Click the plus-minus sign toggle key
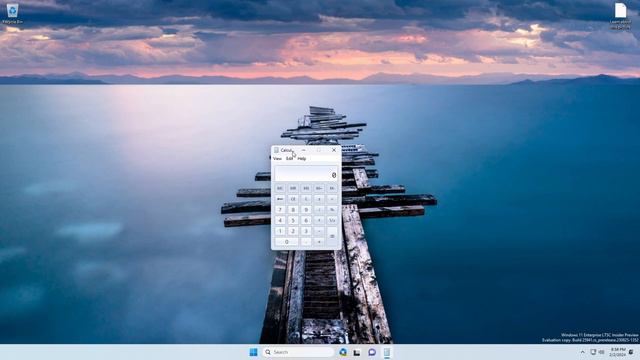The height and width of the screenshot is (360, 640). (319, 199)
